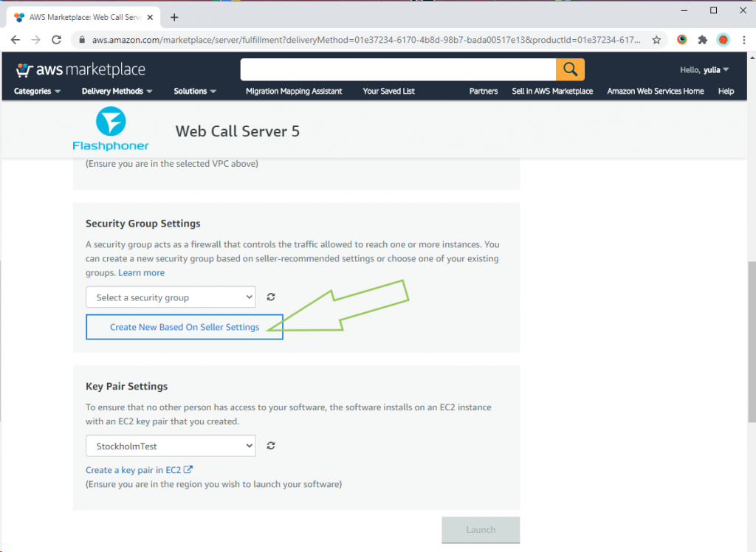
Task: Refresh the security group list
Action: (271, 297)
